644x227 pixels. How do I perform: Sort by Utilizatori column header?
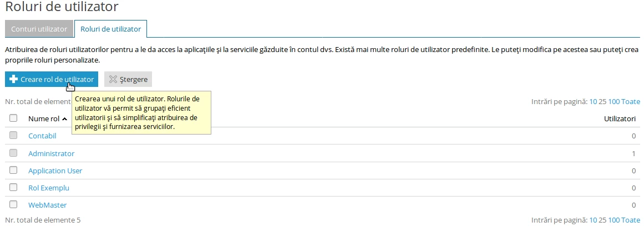(x=619, y=119)
